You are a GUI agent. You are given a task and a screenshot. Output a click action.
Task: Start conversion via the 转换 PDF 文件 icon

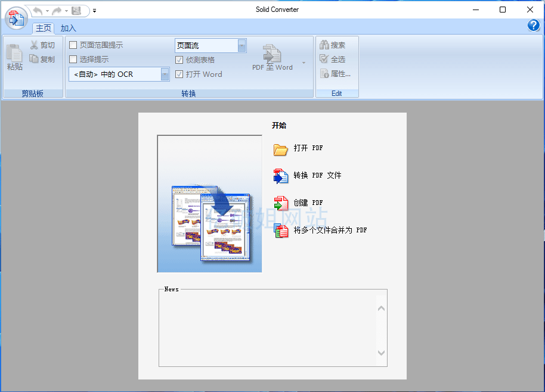pyautogui.click(x=281, y=176)
